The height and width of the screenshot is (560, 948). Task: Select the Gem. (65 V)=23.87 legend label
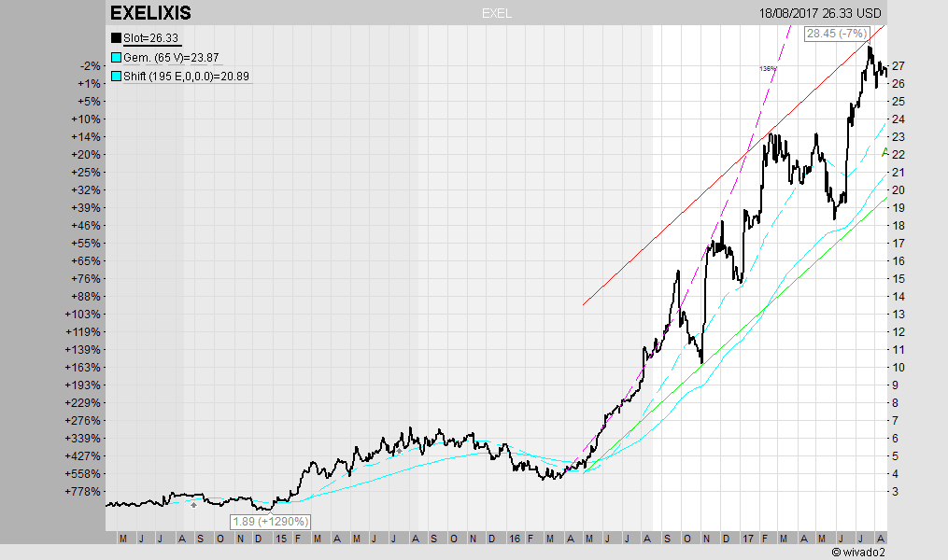171,58
